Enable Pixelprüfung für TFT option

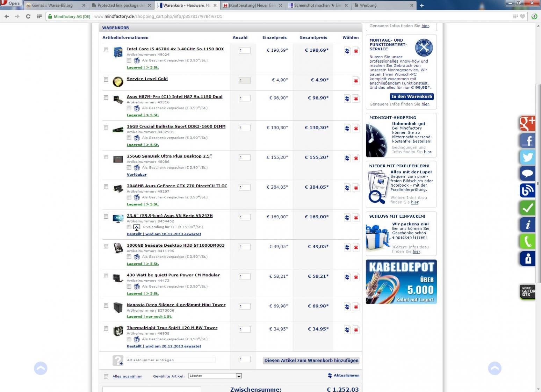pyautogui.click(x=129, y=227)
